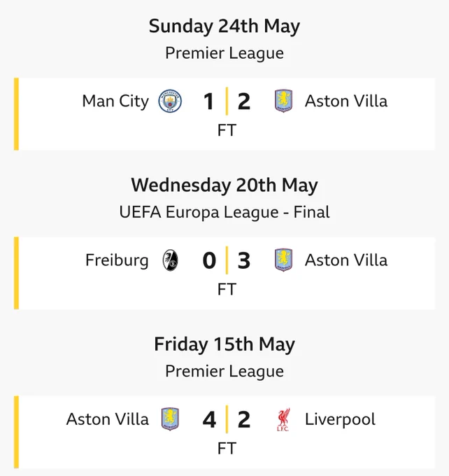Click Aston Villa crest in Freiburg match
The width and height of the screenshot is (449, 476).
pyautogui.click(x=283, y=260)
